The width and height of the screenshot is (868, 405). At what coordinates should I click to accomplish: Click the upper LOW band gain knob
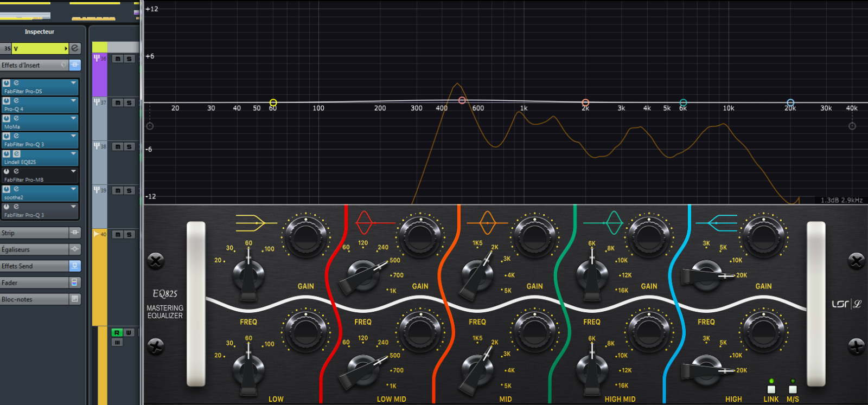click(306, 236)
